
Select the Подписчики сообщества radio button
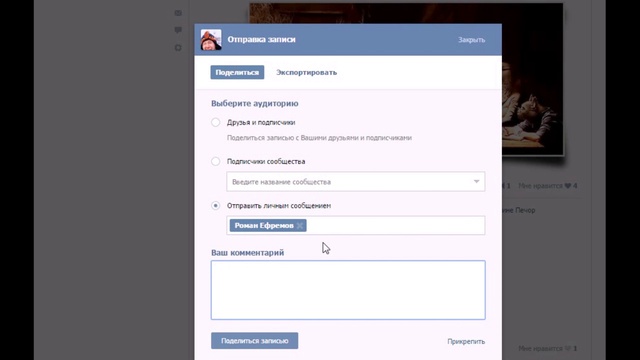click(216, 161)
